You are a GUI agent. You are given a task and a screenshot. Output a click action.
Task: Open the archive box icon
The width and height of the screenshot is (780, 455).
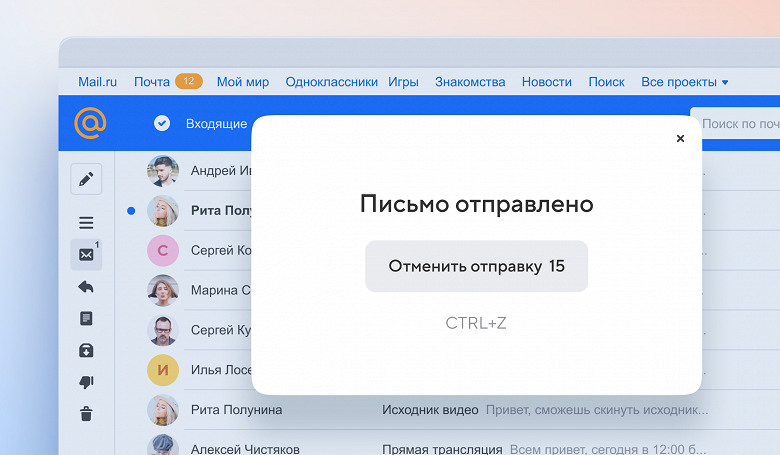pyautogui.click(x=86, y=351)
